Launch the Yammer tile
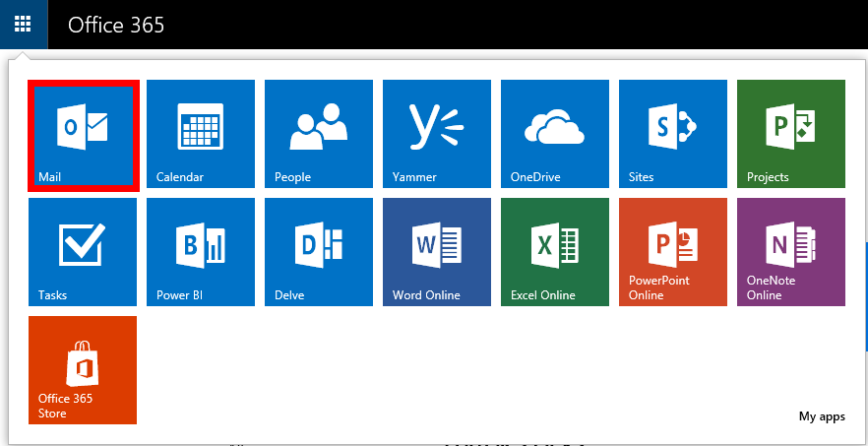The width and height of the screenshot is (868, 446). click(x=437, y=134)
